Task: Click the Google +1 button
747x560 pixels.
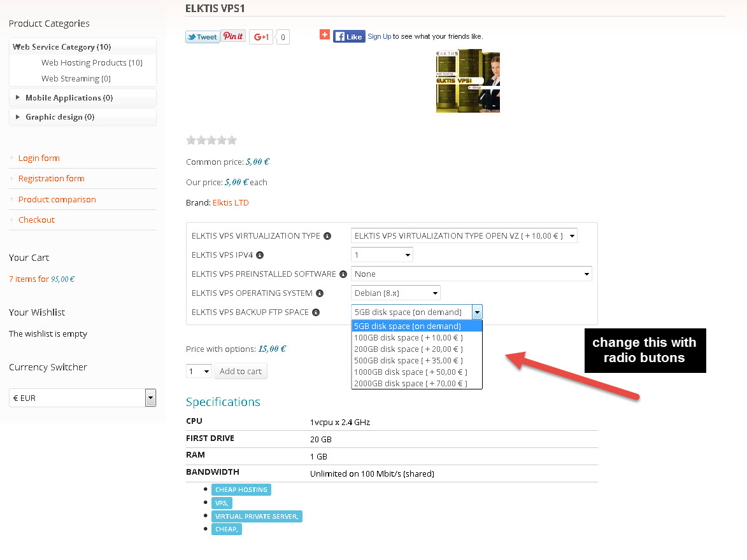Action: [x=261, y=37]
